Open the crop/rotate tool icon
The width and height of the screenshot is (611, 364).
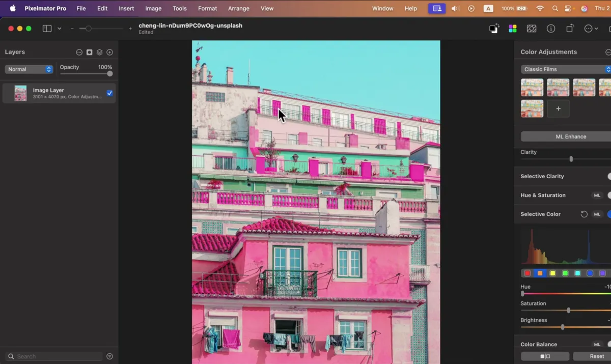(570, 29)
